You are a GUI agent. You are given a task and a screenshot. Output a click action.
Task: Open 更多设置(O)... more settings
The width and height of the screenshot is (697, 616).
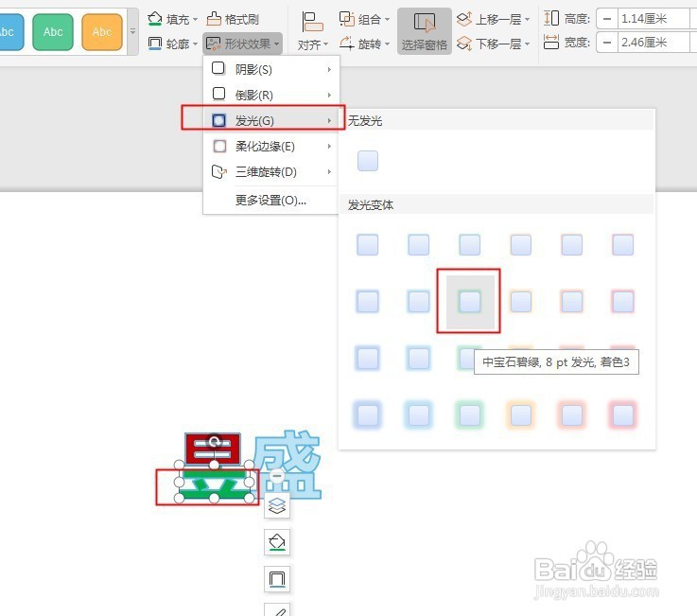(271, 201)
